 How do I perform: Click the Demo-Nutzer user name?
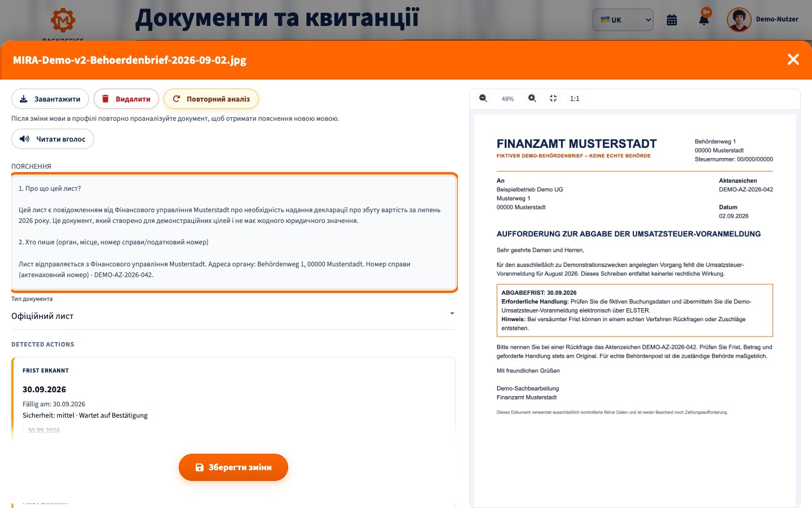tap(777, 19)
